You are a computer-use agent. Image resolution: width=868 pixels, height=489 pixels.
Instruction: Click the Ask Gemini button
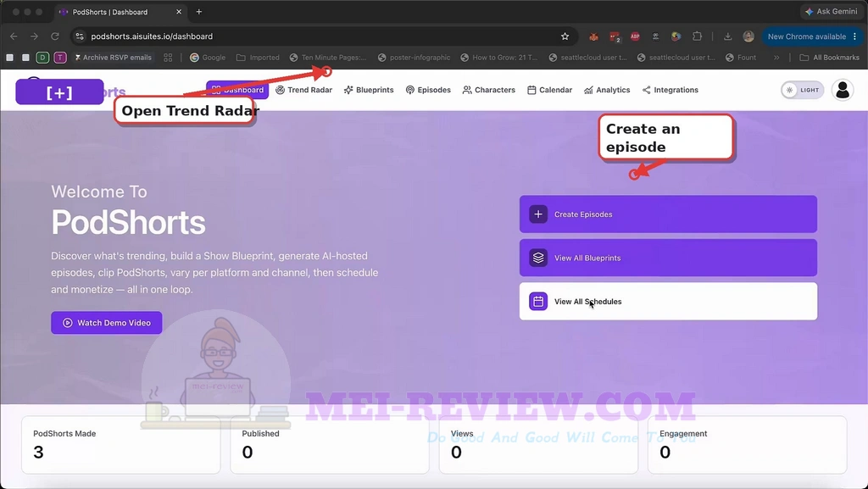click(x=832, y=12)
